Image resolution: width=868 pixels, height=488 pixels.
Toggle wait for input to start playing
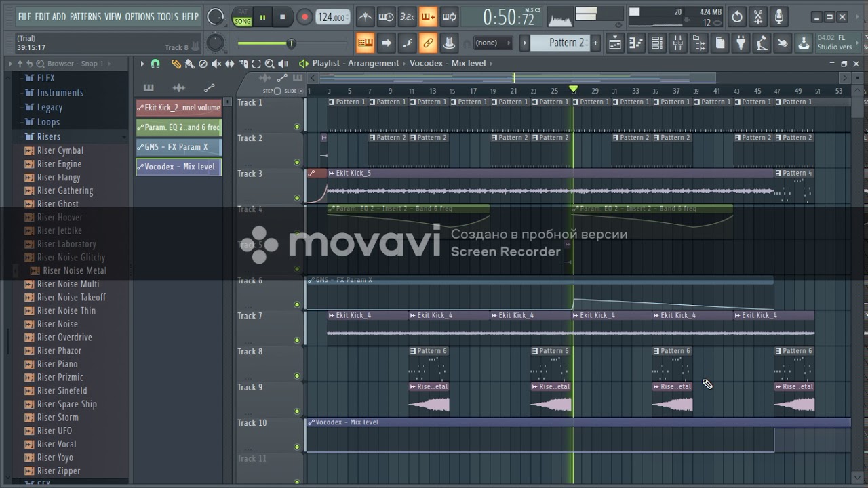pyautogui.click(x=386, y=17)
